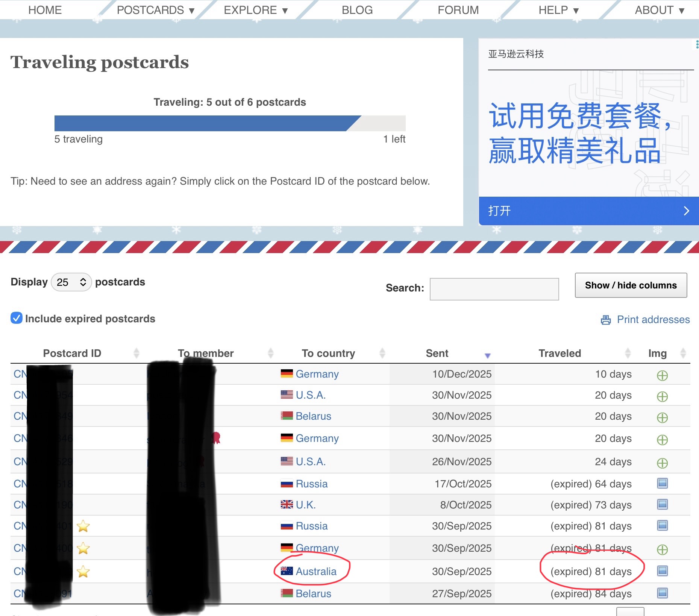Click image icon for Australia postcard row
This screenshot has width=699, height=616.
(662, 571)
